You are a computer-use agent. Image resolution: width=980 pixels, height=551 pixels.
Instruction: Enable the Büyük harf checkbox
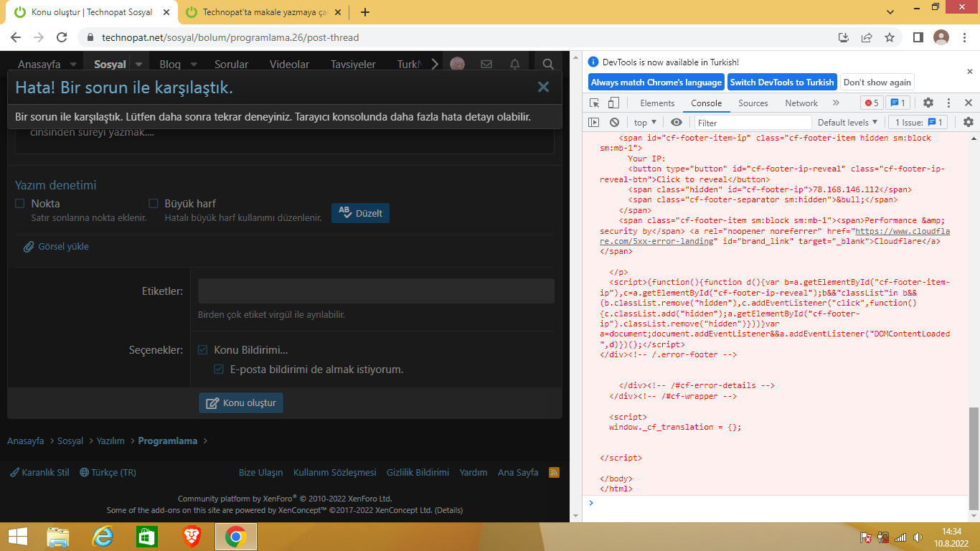coord(154,204)
